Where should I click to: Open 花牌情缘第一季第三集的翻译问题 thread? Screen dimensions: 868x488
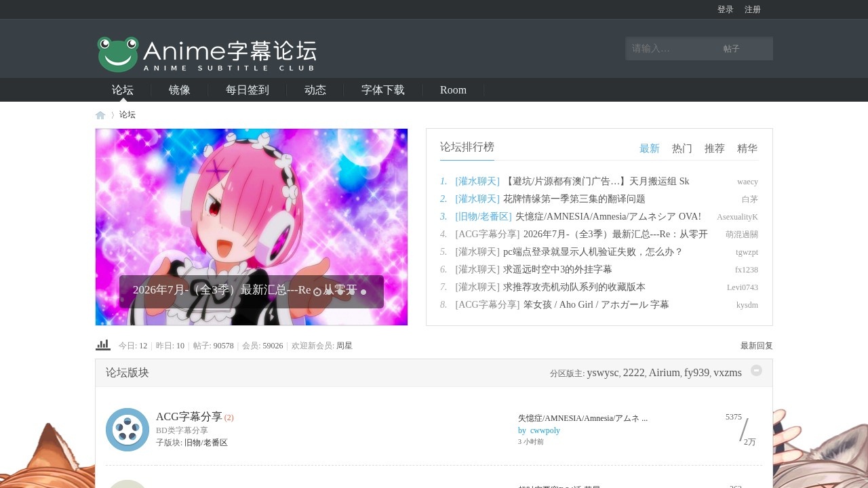574,199
